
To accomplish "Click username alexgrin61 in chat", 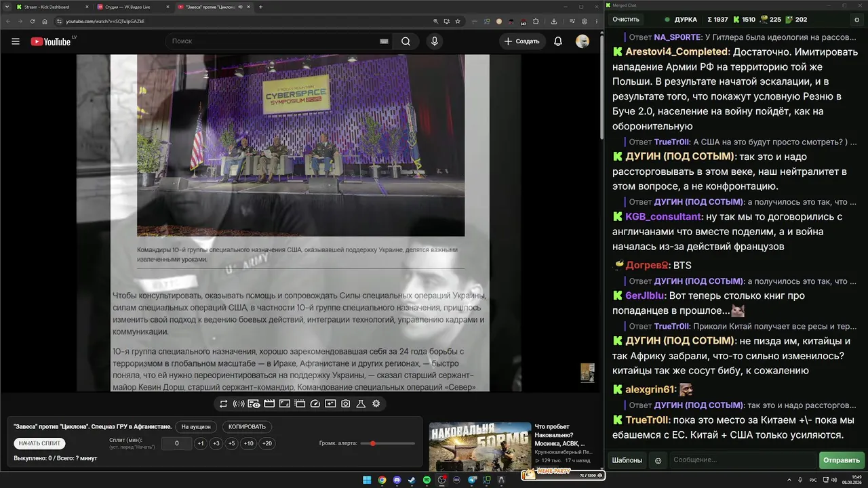I will (651, 390).
